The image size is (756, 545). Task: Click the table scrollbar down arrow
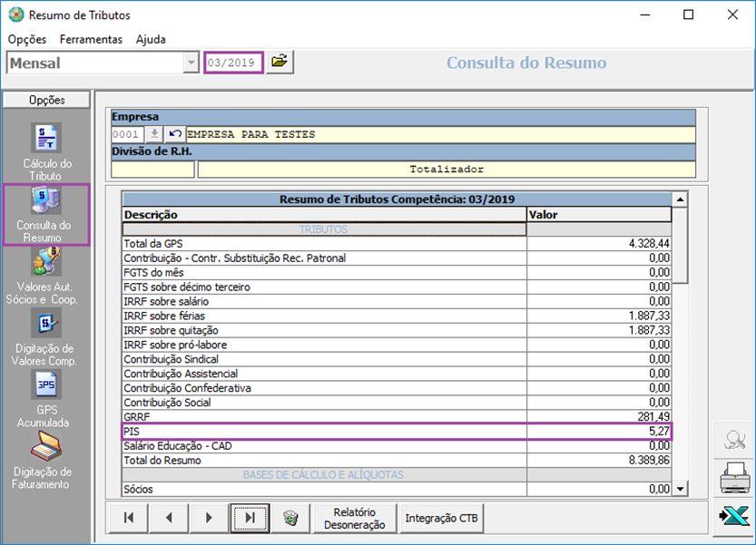[680, 489]
